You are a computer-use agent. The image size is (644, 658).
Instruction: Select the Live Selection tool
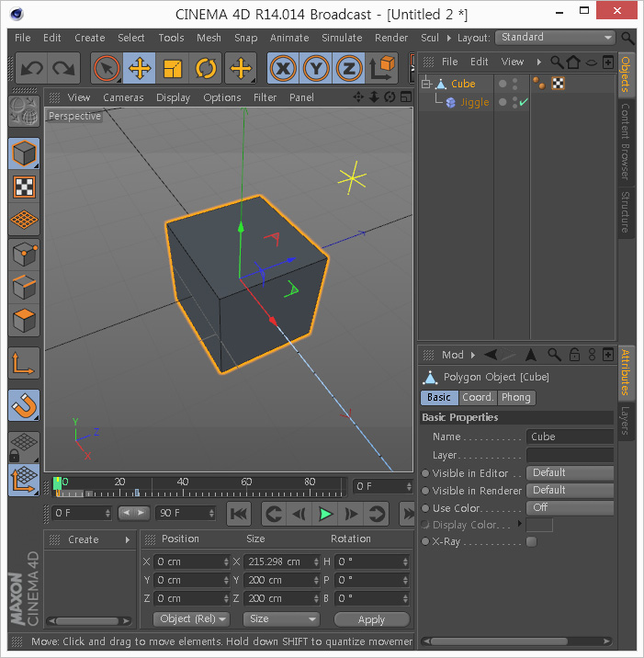107,68
